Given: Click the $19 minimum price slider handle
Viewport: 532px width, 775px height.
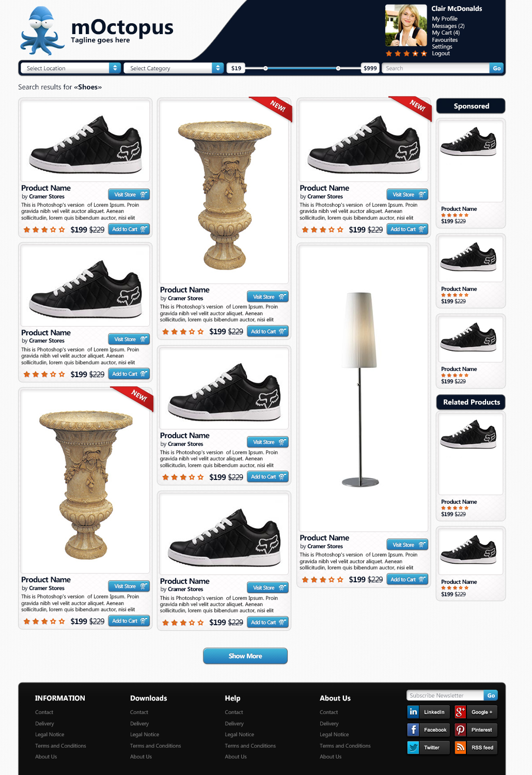Looking at the screenshot, I should [265, 68].
